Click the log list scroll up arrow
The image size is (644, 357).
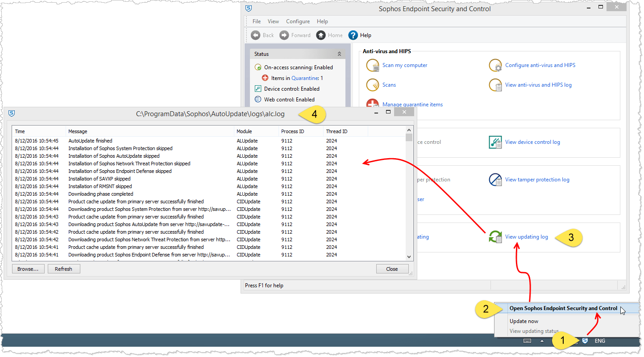[409, 130]
